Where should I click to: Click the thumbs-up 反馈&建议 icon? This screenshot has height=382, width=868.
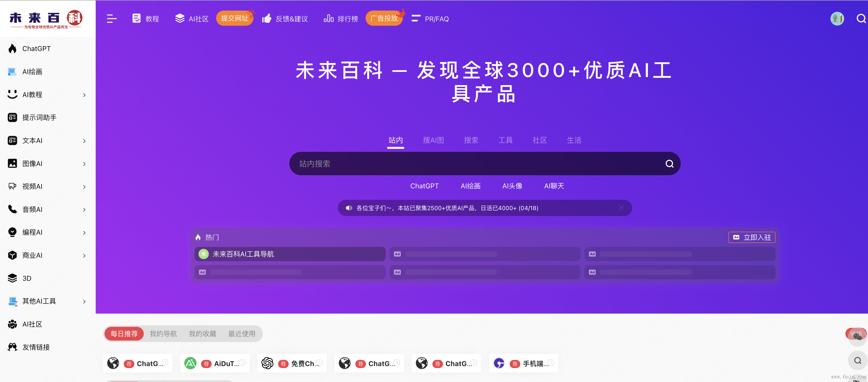(x=266, y=19)
